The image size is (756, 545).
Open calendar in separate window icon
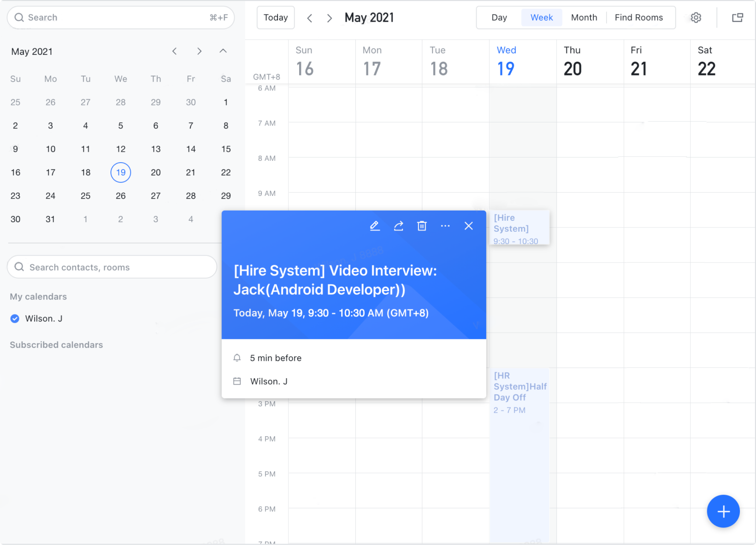(x=738, y=18)
